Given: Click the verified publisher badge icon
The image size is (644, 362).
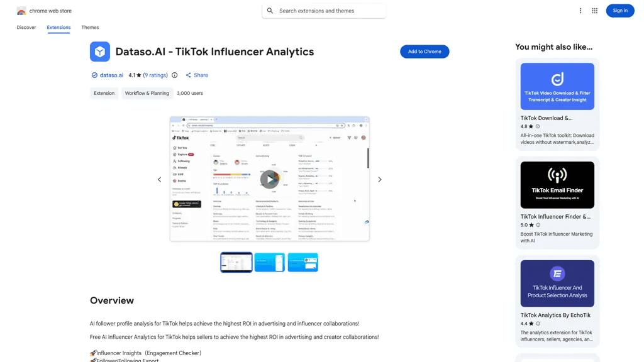Looking at the screenshot, I should click(x=94, y=75).
